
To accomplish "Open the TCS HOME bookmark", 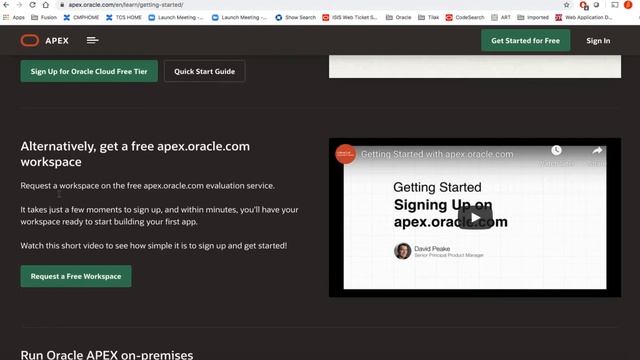I will point(124,18).
